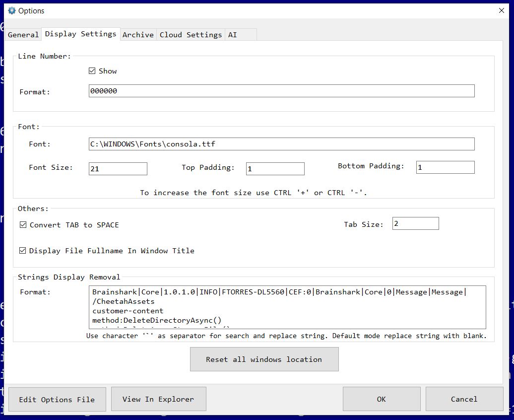Switch to the General tab

click(x=23, y=34)
